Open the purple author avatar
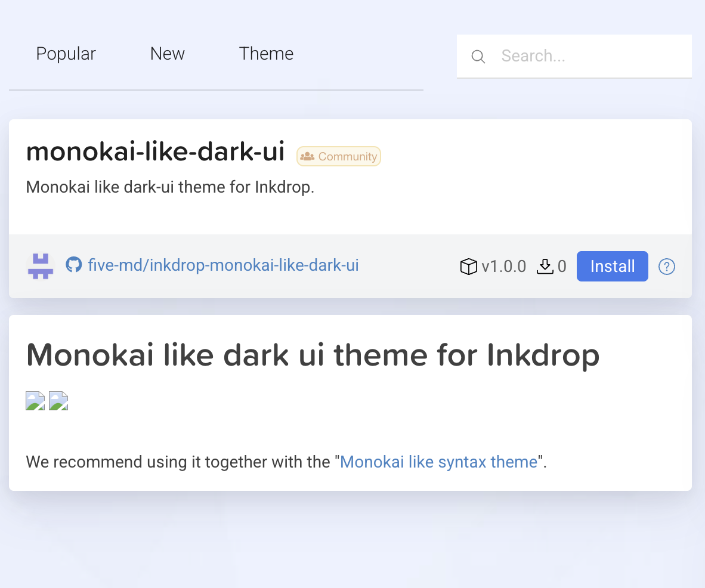Image resolution: width=705 pixels, height=588 pixels. [x=41, y=266]
